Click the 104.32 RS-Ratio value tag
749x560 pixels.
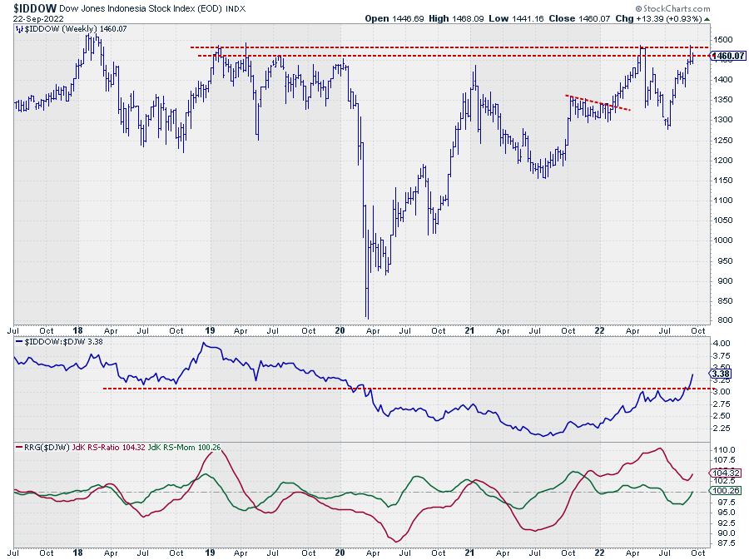click(x=720, y=474)
